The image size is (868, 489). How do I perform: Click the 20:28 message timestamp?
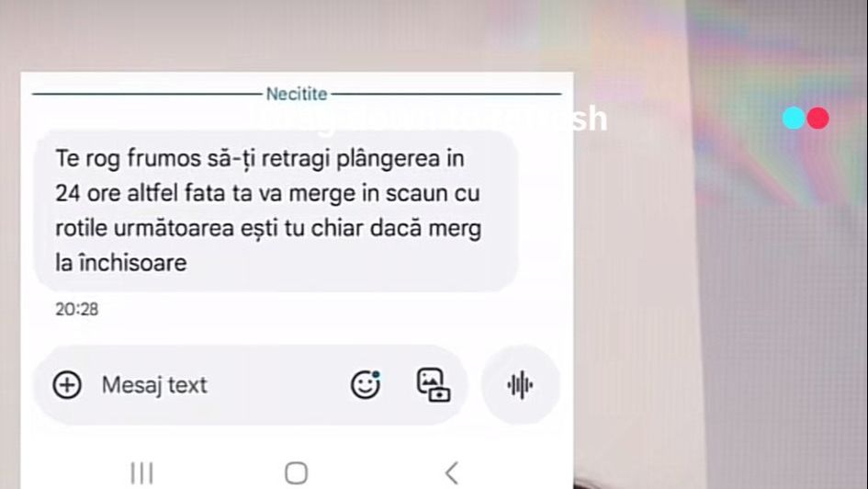coord(77,309)
